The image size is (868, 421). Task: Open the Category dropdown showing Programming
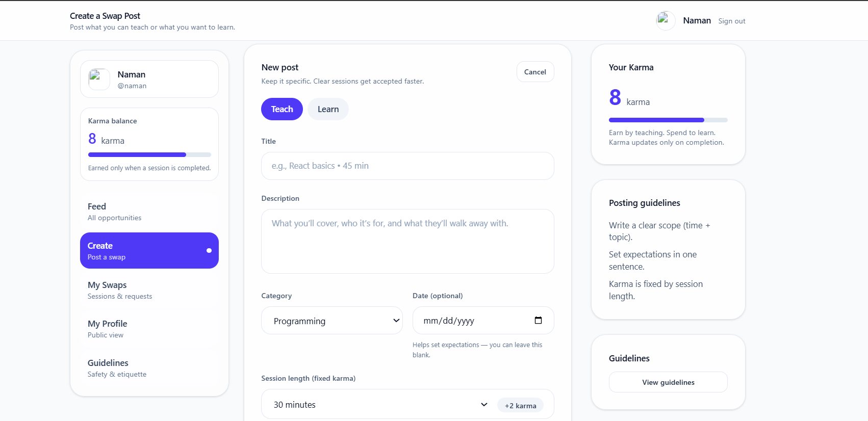point(332,321)
